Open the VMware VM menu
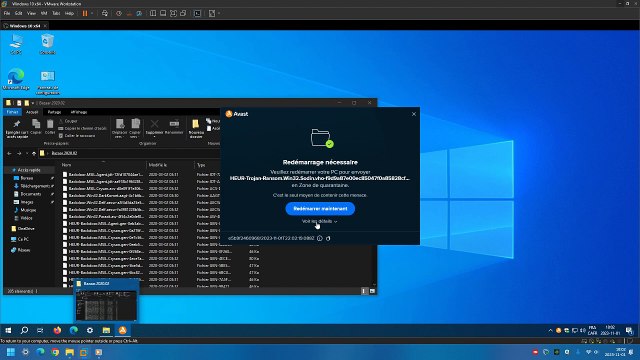 (x=44, y=13)
